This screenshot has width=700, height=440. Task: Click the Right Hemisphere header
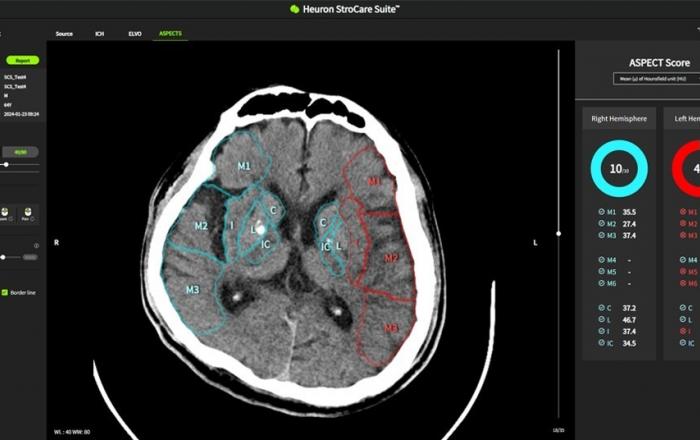(x=619, y=119)
